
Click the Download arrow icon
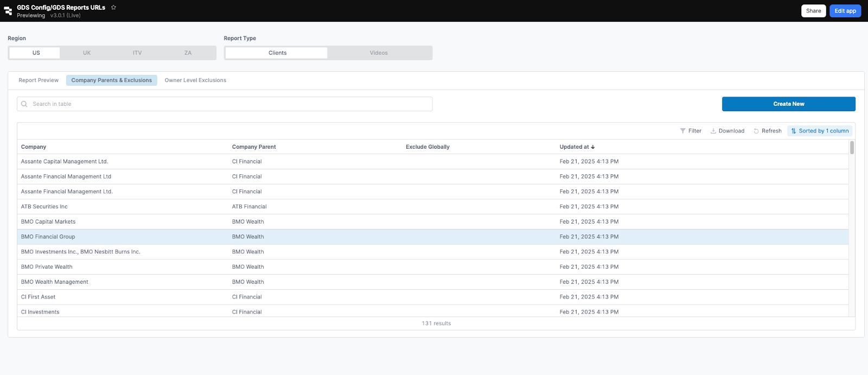[x=713, y=131]
